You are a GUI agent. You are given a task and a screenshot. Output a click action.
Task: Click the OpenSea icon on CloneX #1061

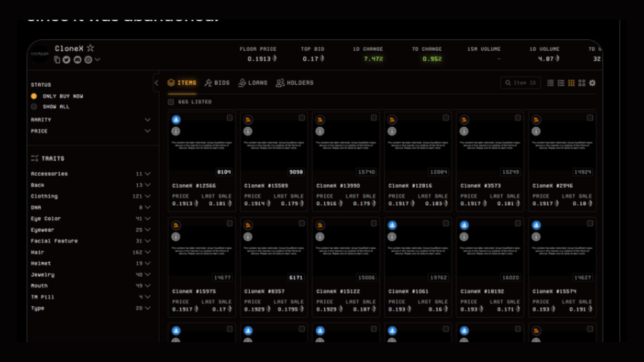(x=392, y=225)
